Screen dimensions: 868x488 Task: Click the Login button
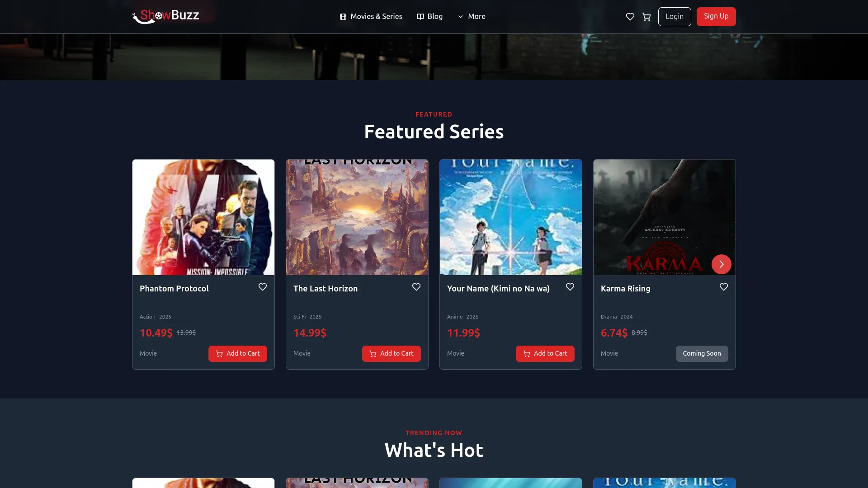pyautogui.click(x=675, y=17)
